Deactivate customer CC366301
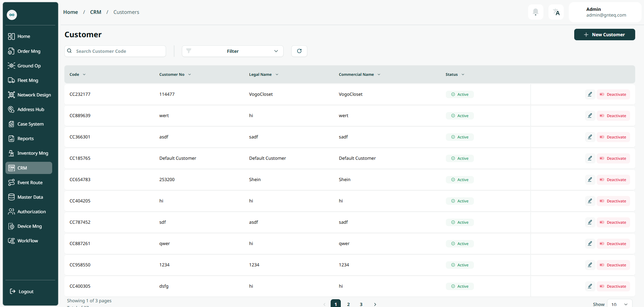The width and height of the screenshot is (644, 307). point(613,137)
